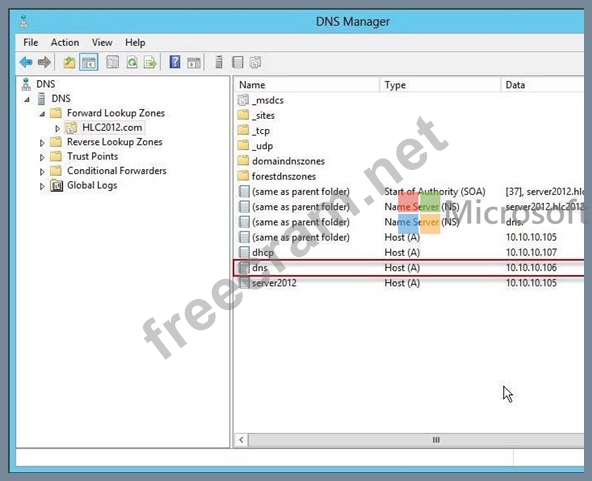Expand the Conditional Forwarders node

(x=42, y=172)
